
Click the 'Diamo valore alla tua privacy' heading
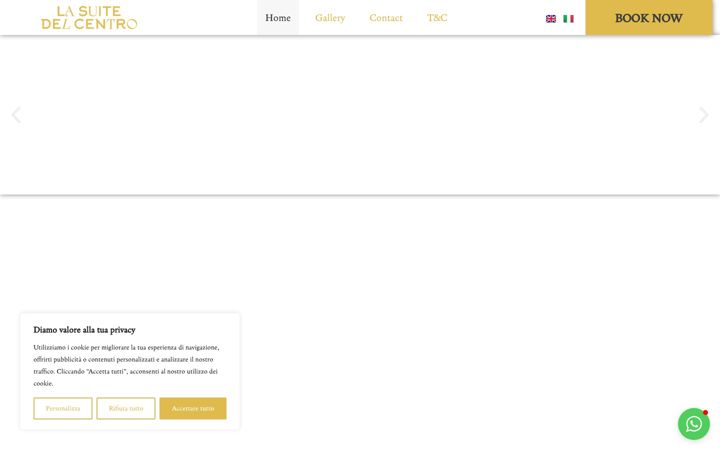pos(84,330)
